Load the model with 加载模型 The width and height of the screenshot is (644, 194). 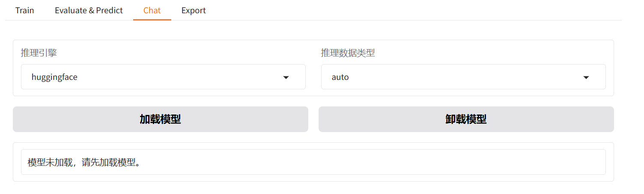click(160, 119)
